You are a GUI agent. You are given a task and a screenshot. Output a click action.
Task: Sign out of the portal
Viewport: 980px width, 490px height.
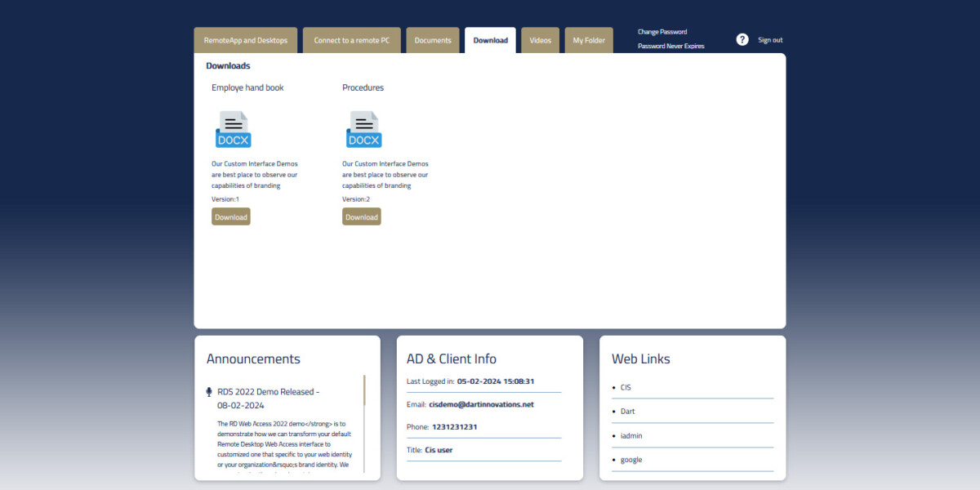pyautogui.click(x=770, y=40)
